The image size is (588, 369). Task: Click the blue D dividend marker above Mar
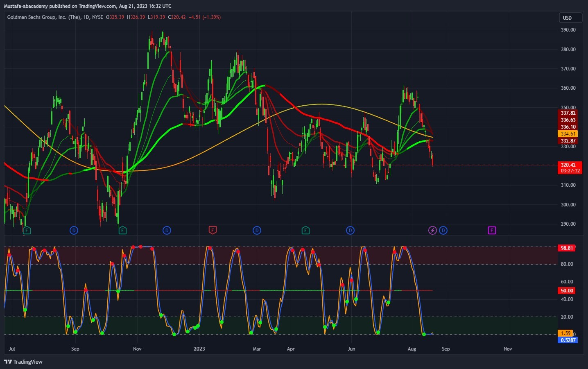pos(257,231)
